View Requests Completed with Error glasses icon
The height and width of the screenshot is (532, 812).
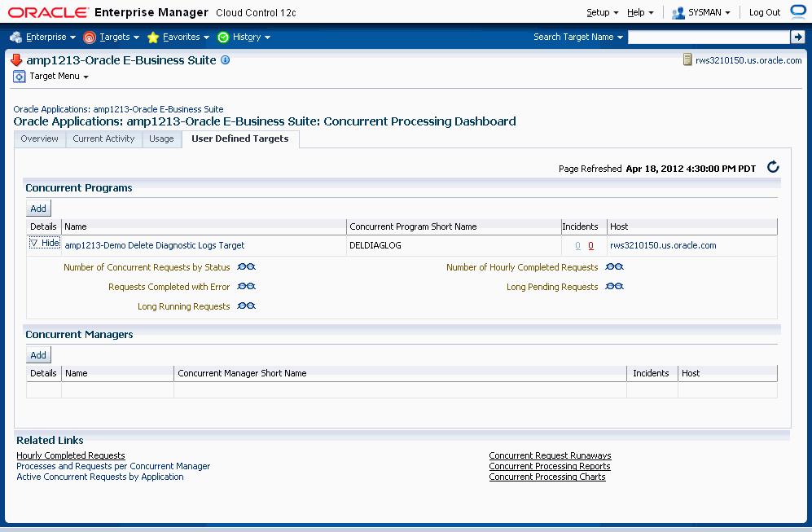(247, 287)
